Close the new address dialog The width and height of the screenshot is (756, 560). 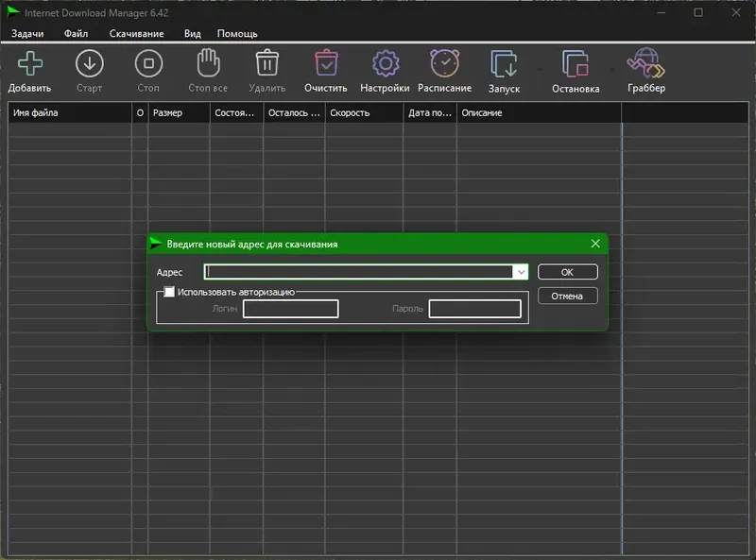coord(595,244)
